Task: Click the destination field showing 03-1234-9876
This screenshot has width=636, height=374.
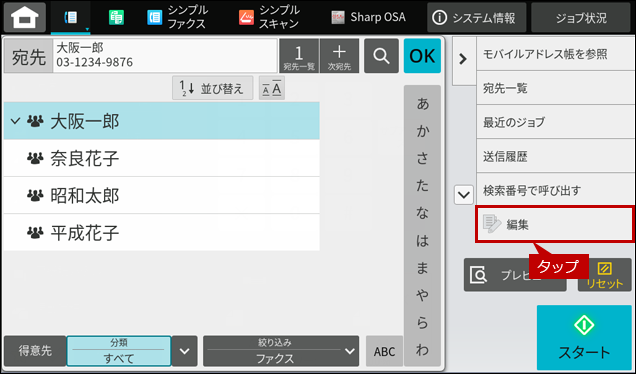Action: tap(165, 56)
